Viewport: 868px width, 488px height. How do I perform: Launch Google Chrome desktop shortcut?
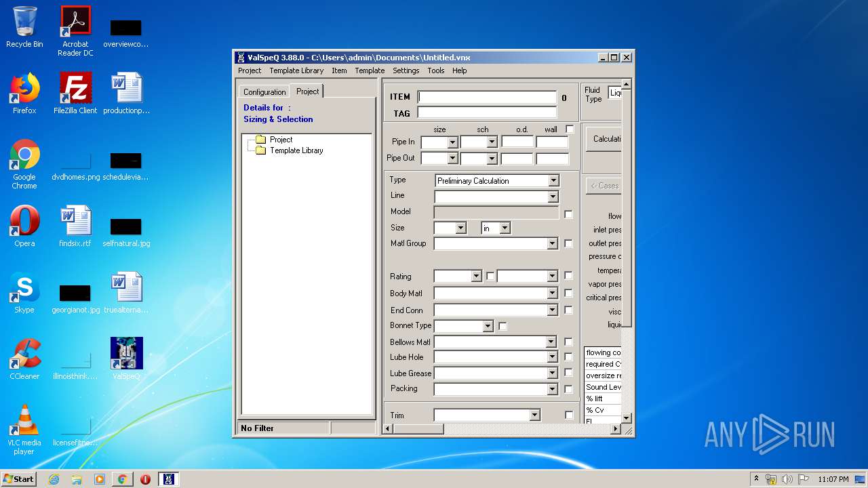point(24,164)
